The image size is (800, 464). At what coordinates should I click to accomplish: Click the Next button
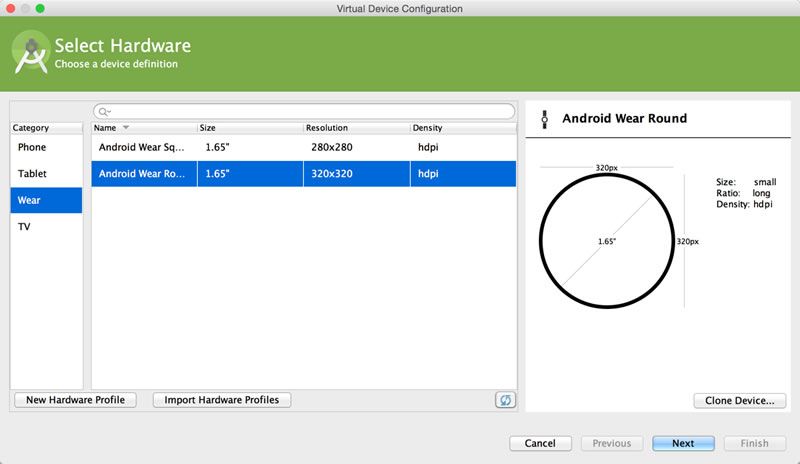pos(683,443)
